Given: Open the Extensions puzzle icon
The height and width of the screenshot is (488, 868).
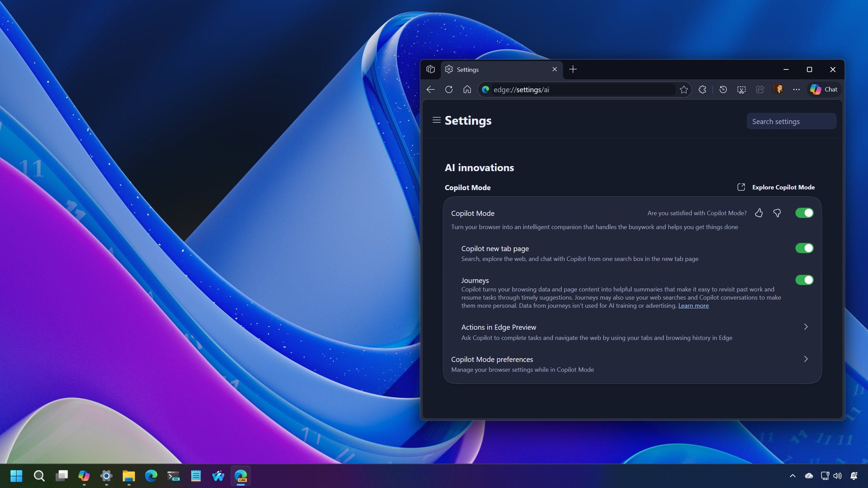Looking at the screenshot, I should (702, 89).
